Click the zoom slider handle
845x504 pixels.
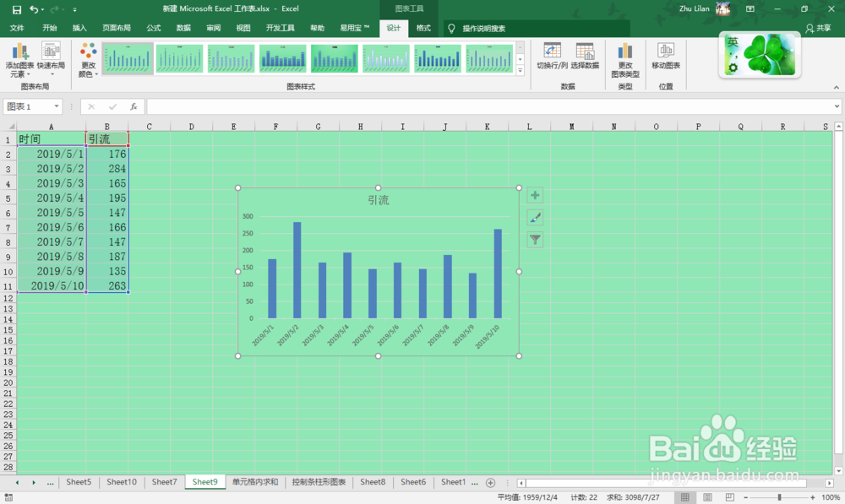[779, 497]
